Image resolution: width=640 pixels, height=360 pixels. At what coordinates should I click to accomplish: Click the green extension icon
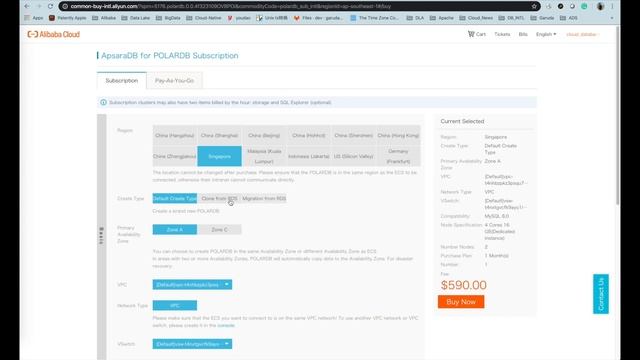[x=584, y=6]
